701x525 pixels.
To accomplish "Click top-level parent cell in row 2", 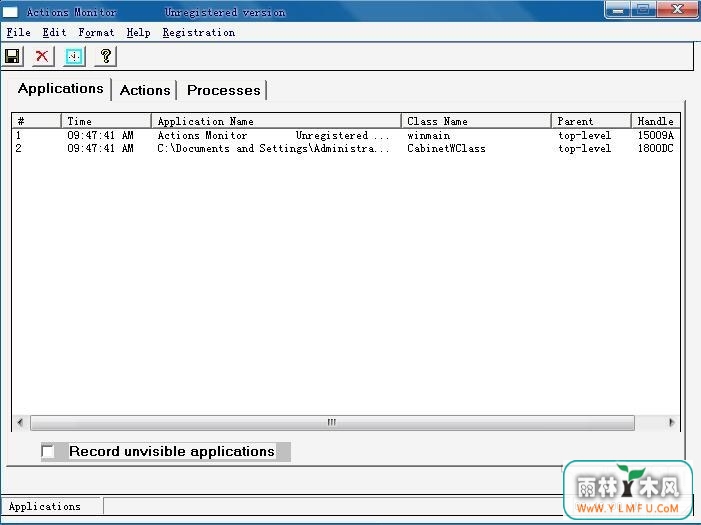I will click(584, 148).
